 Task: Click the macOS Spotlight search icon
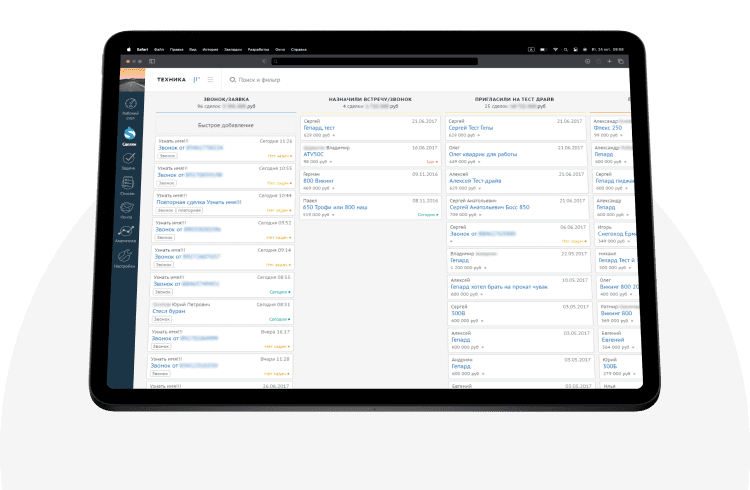pos(565,49)
